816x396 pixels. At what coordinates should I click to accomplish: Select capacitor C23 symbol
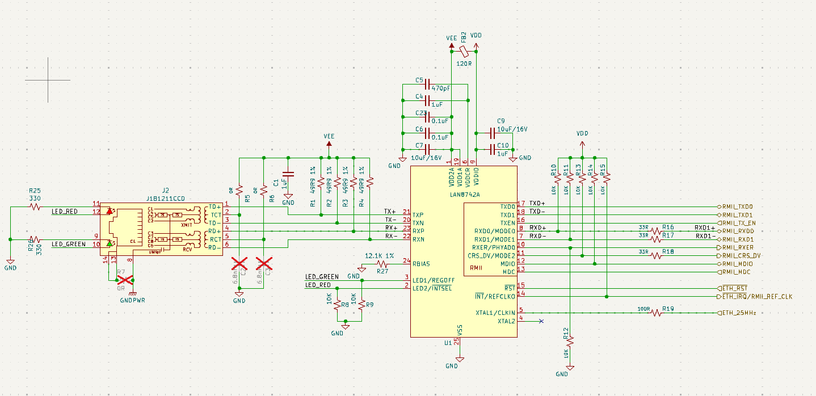(427, 117)
